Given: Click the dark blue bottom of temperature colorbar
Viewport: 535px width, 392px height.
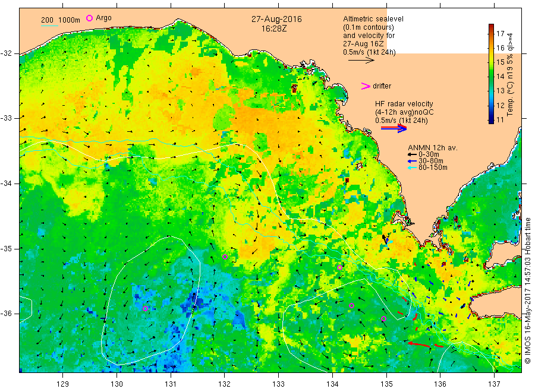Looking at the screenshot, I should (x=492, y=121).
